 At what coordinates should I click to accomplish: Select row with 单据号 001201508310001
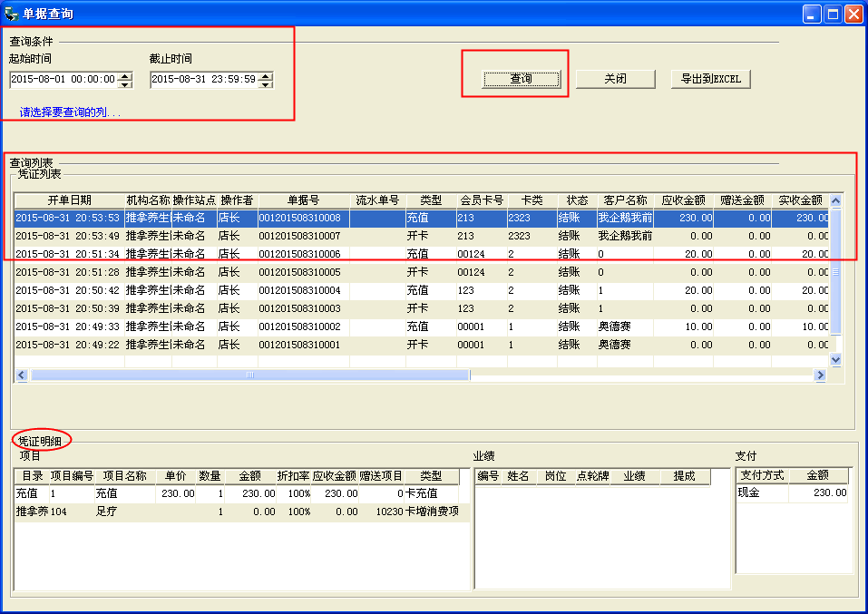[421, 345]
